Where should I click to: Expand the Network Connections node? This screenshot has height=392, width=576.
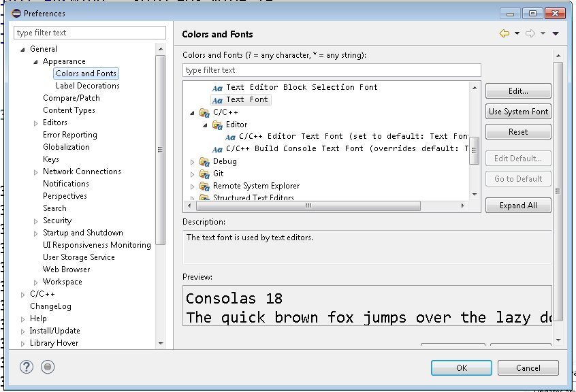(35, 171)
